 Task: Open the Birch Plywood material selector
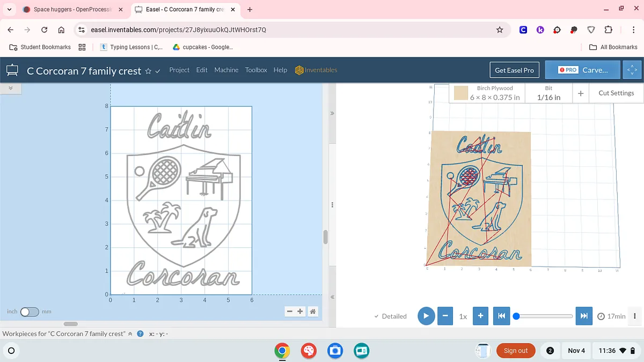[487, 93]
